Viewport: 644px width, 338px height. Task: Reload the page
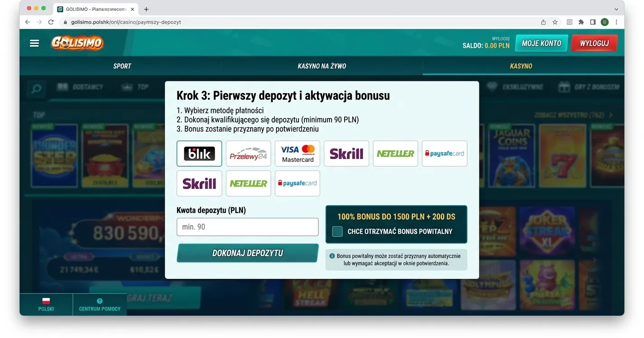(51, 22)
